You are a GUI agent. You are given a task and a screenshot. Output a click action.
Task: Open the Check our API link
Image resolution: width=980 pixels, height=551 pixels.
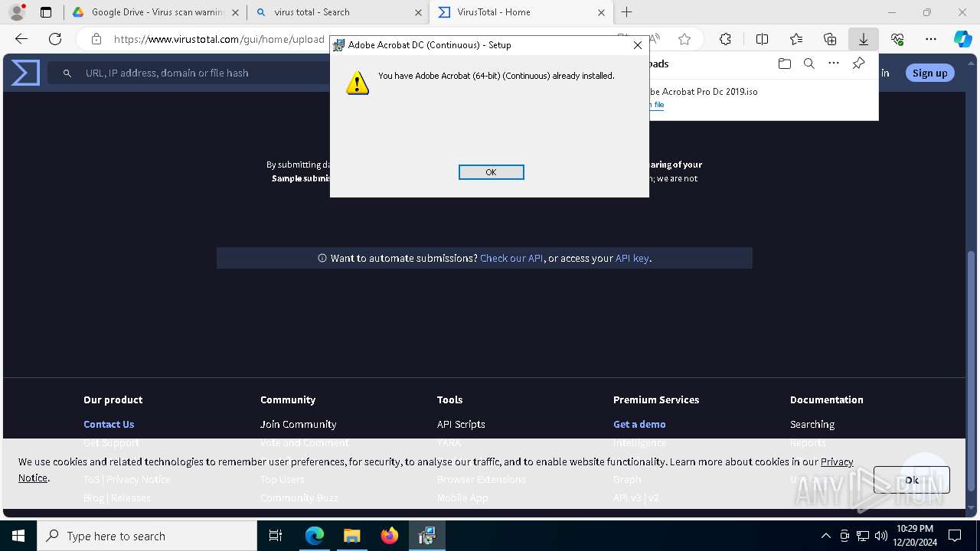[x=511, y=258]
